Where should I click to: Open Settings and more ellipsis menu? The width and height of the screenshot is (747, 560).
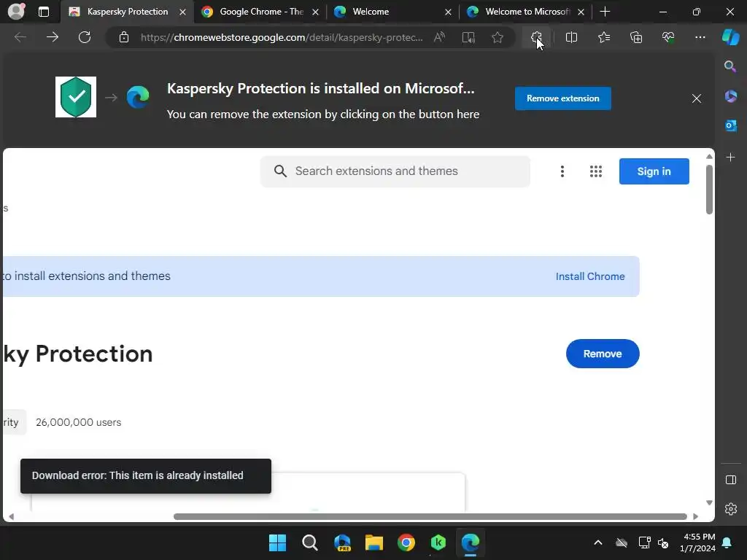(x=700, y=37)
